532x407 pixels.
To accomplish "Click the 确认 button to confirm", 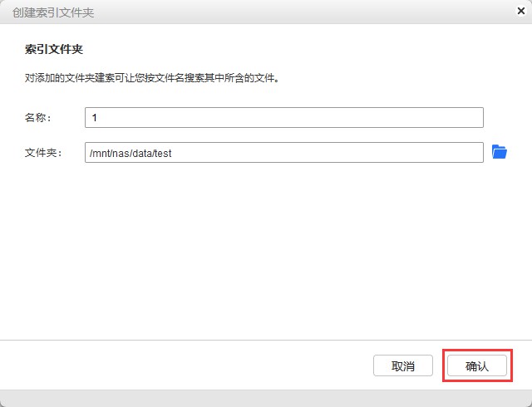I will coord(476,365).
